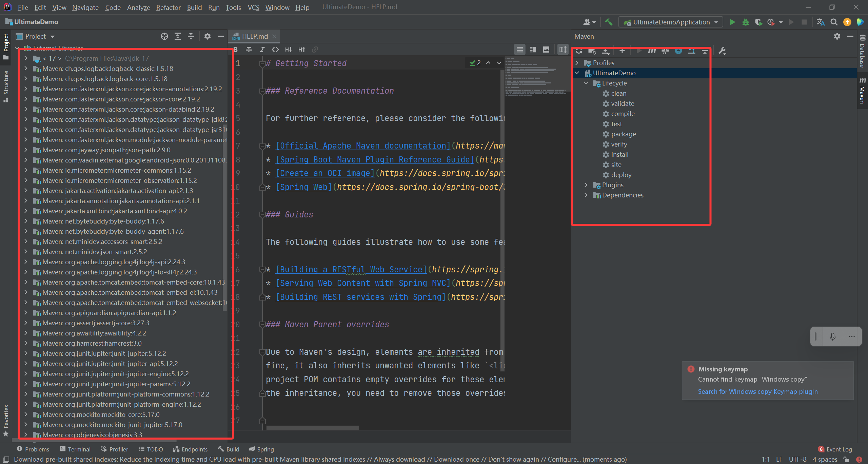Click the microphone icon in floating widget

point(833,336)
